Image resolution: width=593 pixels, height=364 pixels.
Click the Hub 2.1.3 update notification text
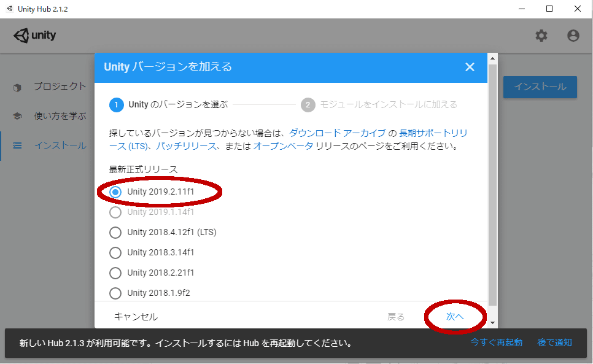coord(185,343)
